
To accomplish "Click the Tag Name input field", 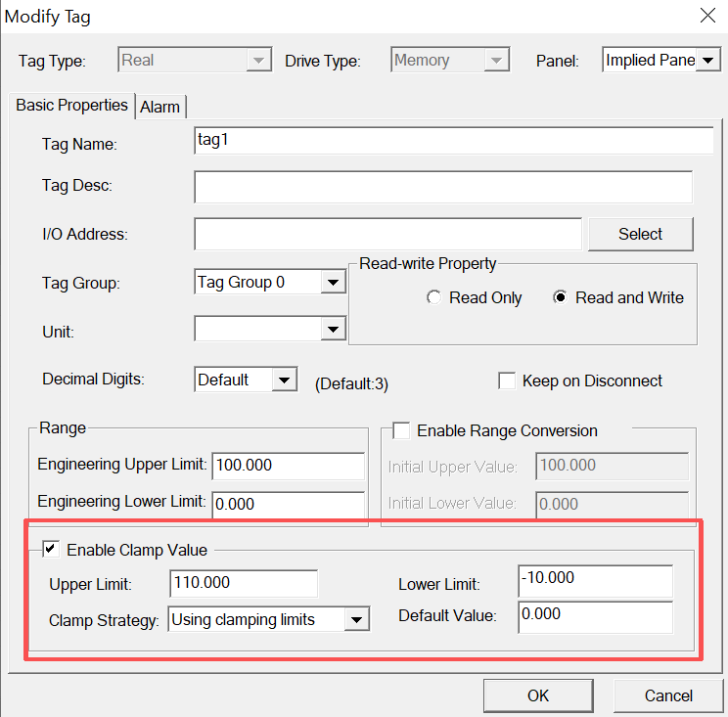I will (x=453, y=141).
